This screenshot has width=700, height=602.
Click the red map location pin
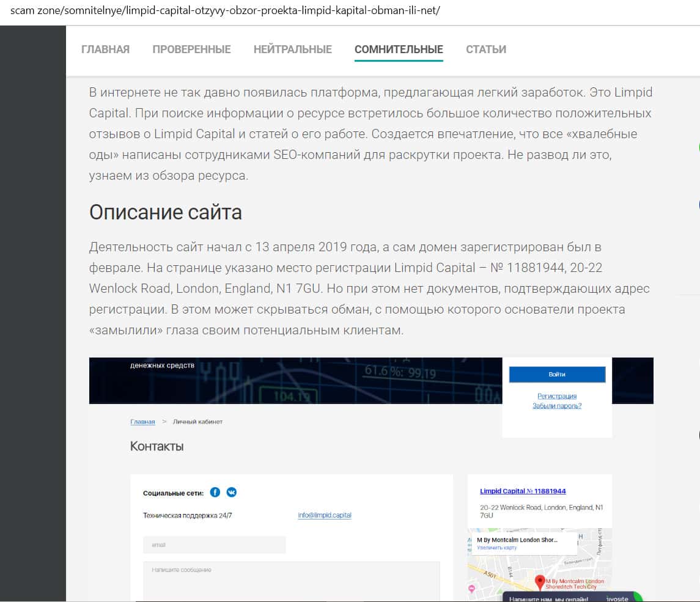tap(539, 582)
